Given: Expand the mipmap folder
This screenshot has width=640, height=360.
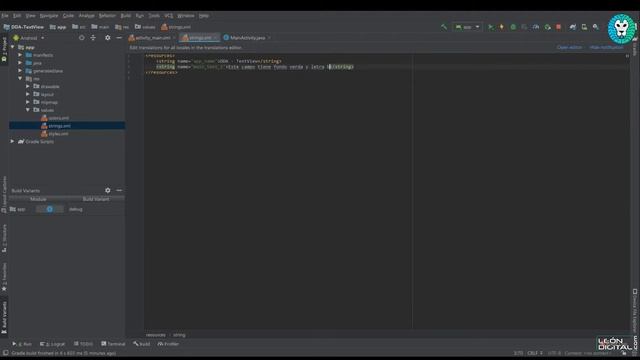Looking at the screenshot, I should coord(28,102).
